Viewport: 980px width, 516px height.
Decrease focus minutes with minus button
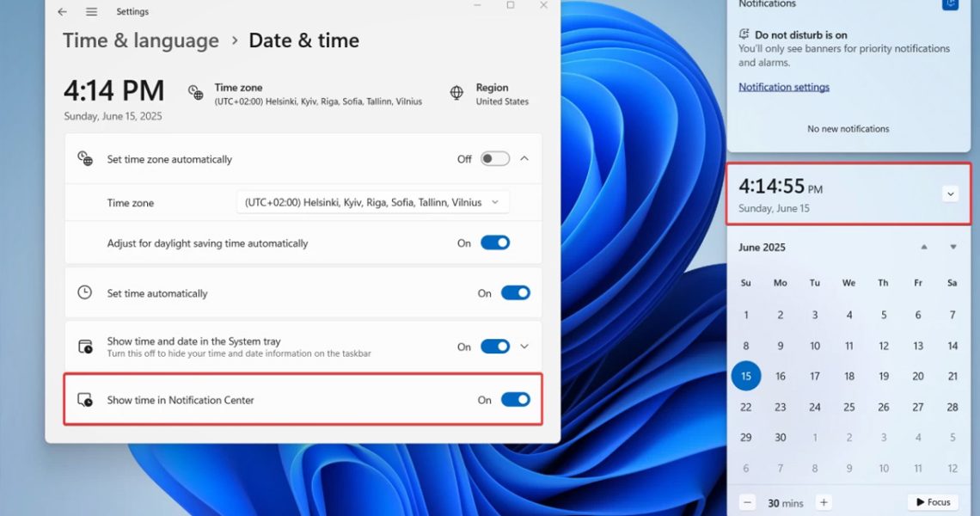(748, 502)
